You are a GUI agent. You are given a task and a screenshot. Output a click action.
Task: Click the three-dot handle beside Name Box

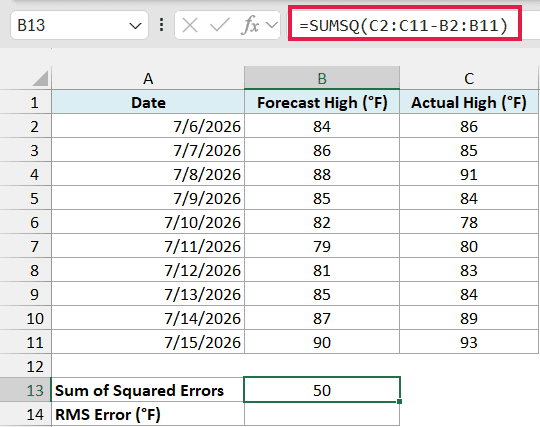tap(162, 25)
